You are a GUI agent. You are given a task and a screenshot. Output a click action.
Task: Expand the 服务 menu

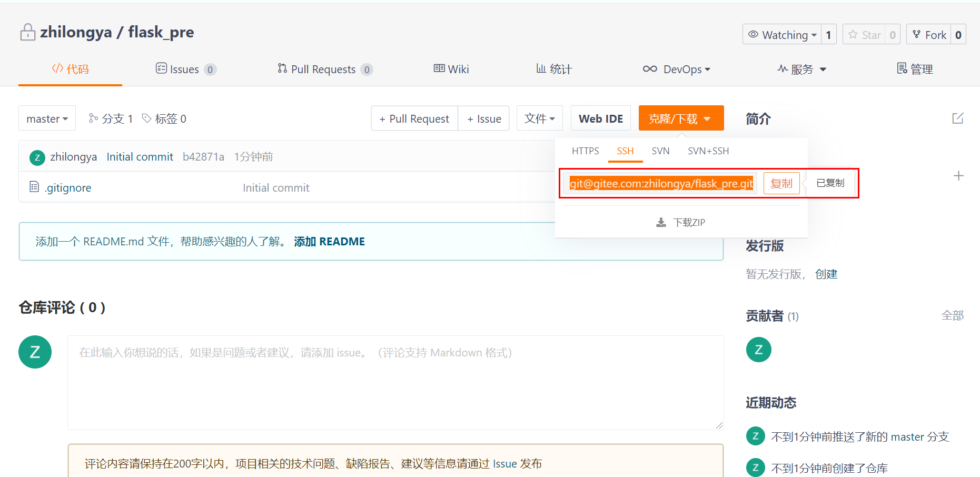point(802,69)
